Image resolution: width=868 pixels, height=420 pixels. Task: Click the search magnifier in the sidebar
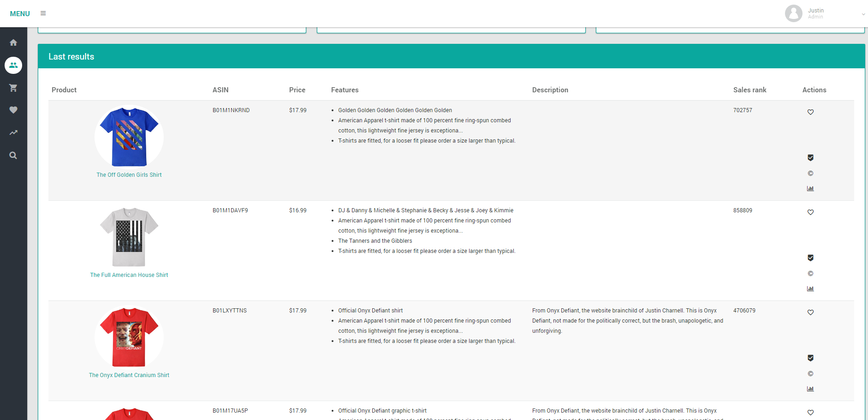tap(13, 156)
